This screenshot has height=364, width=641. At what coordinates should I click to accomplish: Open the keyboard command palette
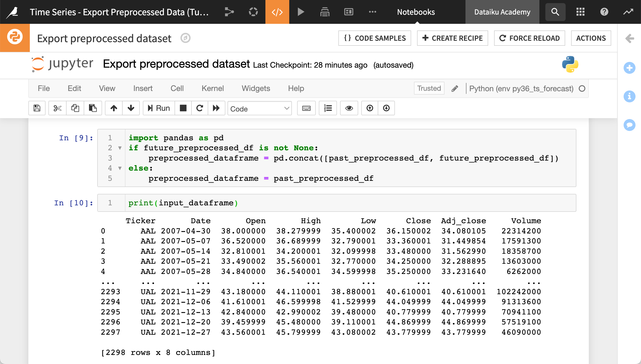tap(306, 108)
